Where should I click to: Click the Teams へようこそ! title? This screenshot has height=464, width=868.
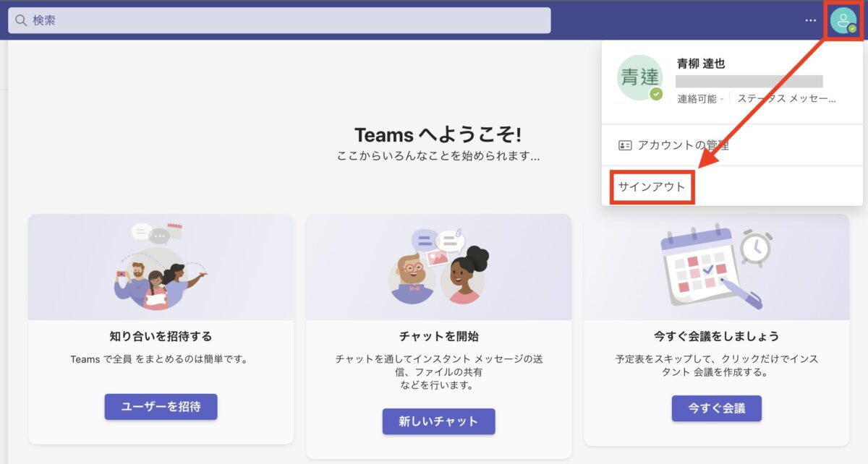tap(438, 134)
